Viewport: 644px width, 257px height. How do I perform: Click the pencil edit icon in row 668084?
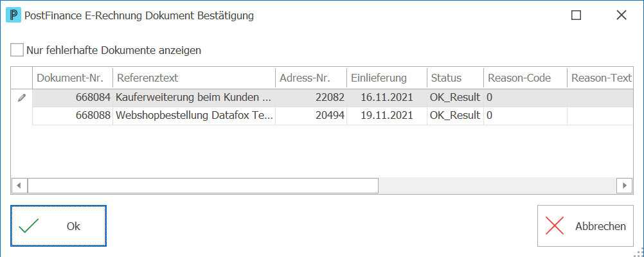coord(22,98)
